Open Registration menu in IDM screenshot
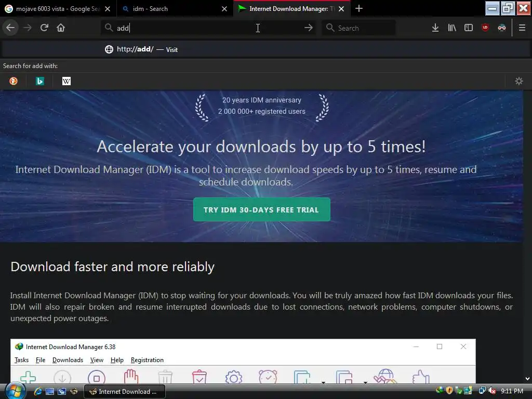 click(x=147, y=360)
